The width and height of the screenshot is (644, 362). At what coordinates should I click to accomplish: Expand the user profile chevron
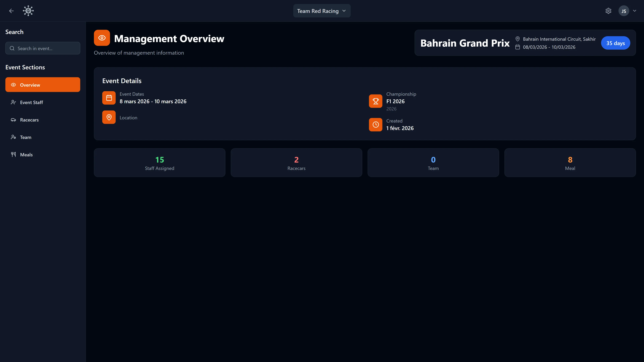[x=635, y=11]
